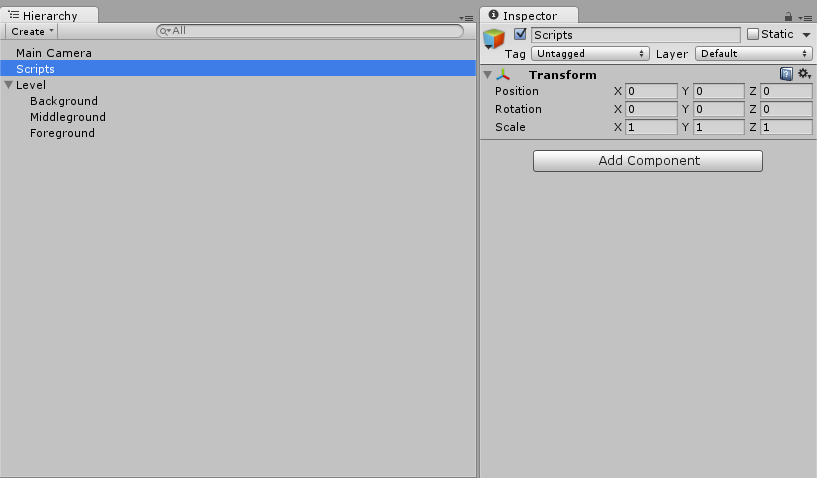The image size is (817, 478).
Task: Click the Transform component title
Action: (x=563, y=75)
